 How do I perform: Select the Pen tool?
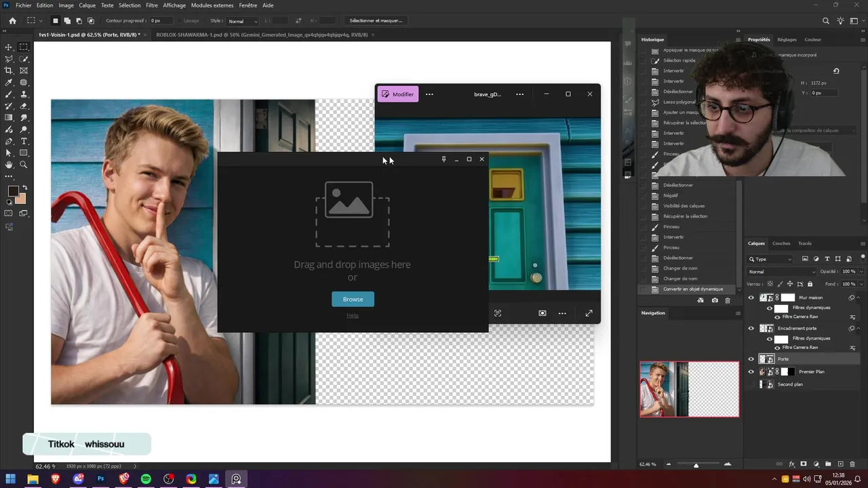coord(9,141)
